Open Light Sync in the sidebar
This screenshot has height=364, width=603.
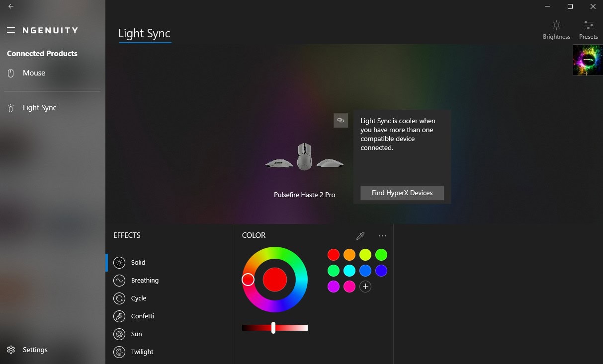click(x=39, y=108)
